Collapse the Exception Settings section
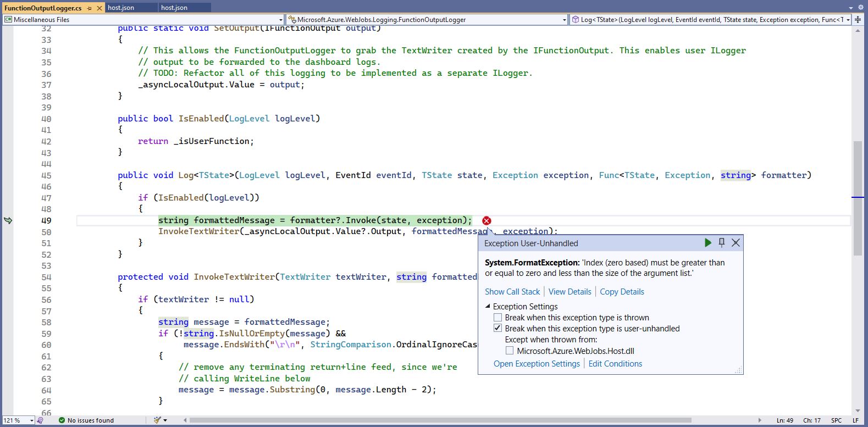This screenshot has height=427, width=868. [x=488, y=307]
